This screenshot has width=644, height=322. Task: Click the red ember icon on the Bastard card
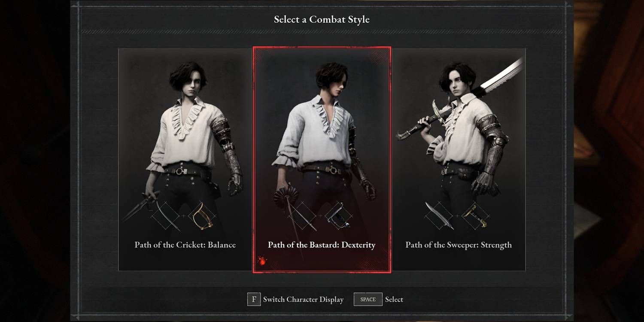[261, 260]
